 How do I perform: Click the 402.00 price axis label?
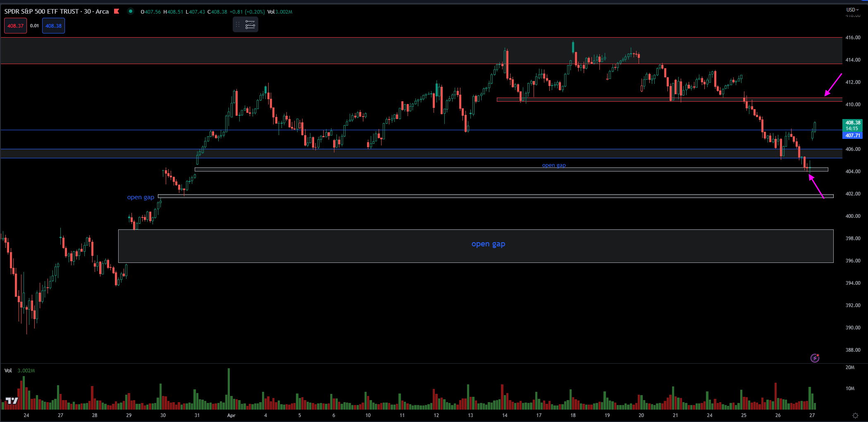[x=853, y=194]
